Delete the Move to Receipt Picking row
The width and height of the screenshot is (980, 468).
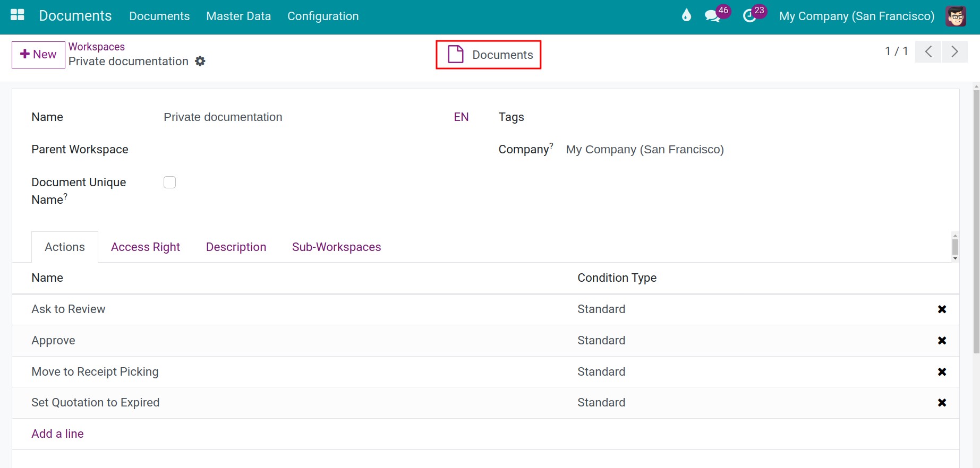tap(942, 372)
